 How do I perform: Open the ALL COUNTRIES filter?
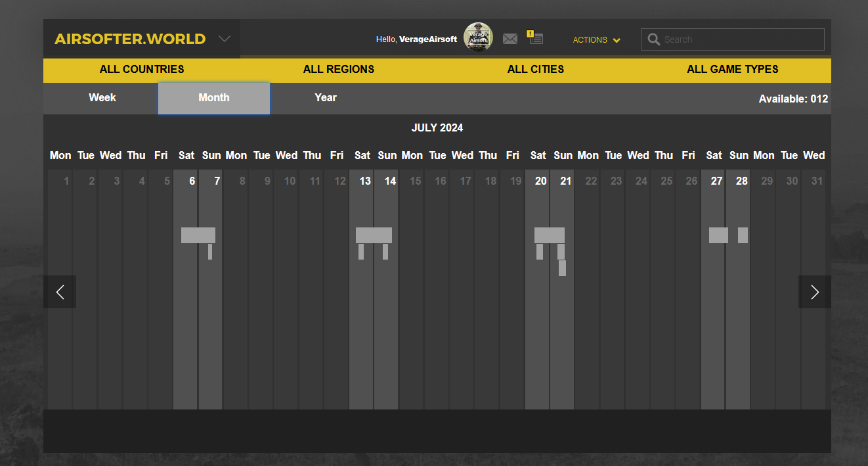pyautogui.click(x=142, y=69)
